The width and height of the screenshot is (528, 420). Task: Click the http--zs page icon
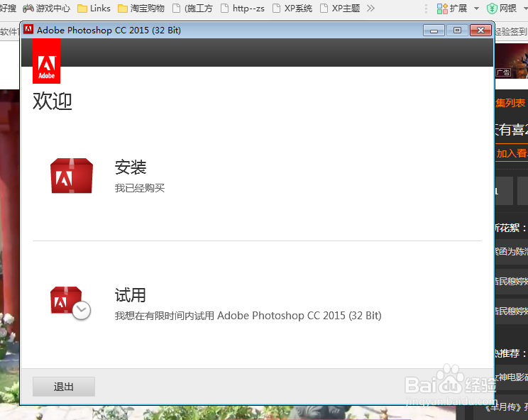click(x=224, y=8)
